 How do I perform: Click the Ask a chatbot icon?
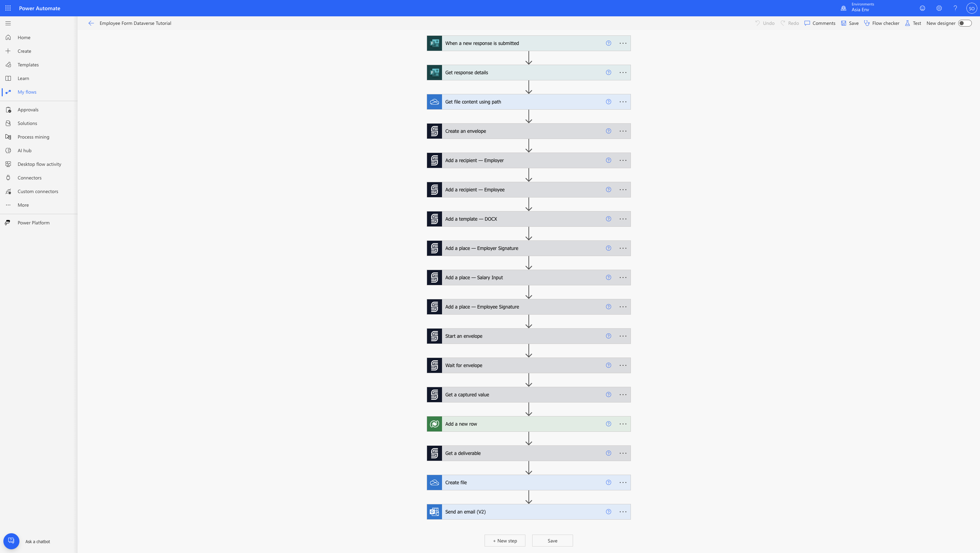pos(12,541)
